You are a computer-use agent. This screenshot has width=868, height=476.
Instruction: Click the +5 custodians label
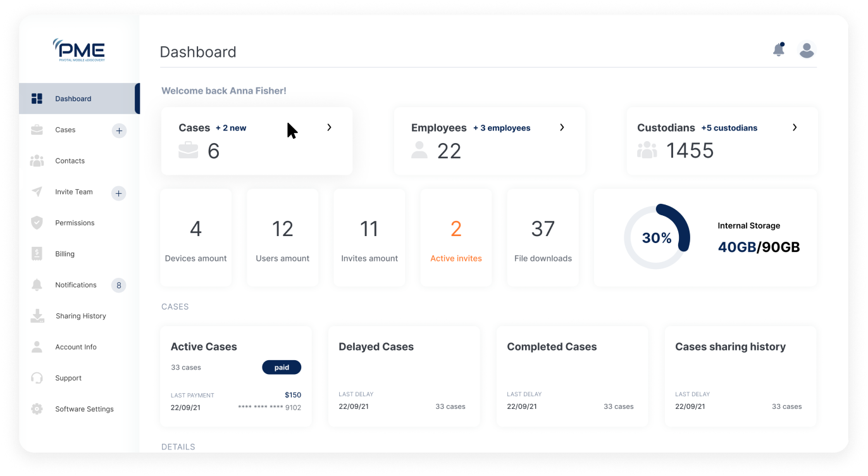click(729, 128)
